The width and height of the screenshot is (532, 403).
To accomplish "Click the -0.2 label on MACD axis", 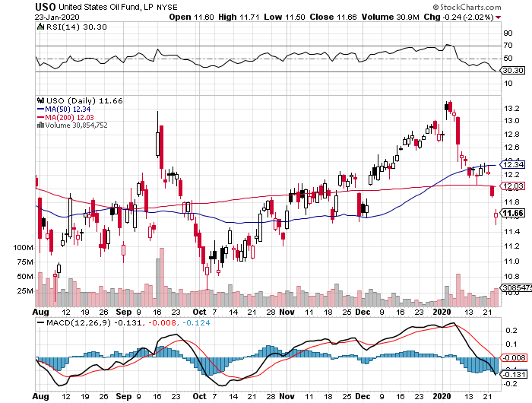I will 510,384.
